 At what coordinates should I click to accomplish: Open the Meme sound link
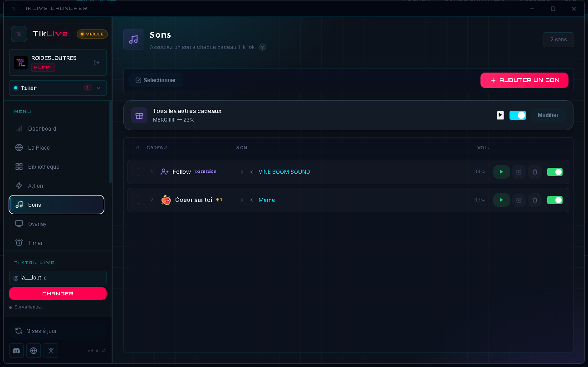point(267,200)
